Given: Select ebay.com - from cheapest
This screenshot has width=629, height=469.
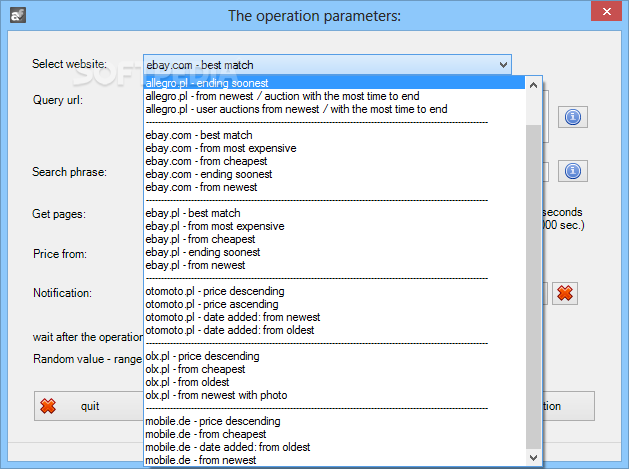Looking at the screenshot, I should click(334, 161).
